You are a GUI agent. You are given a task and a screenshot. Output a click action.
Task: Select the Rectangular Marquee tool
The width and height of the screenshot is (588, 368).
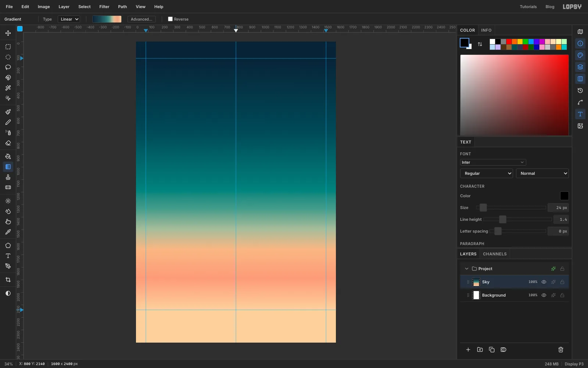coord(8,47)
